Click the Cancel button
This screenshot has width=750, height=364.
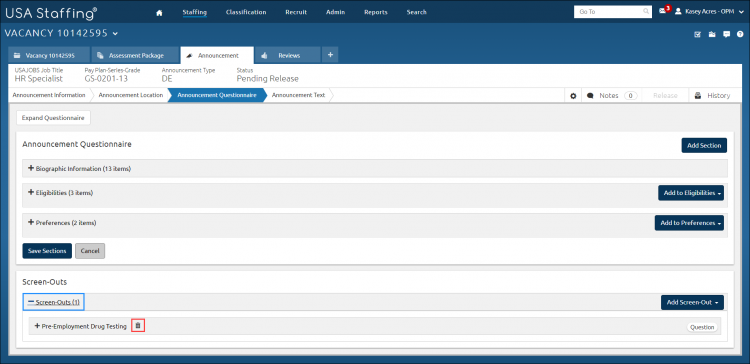tap(90, 251)
